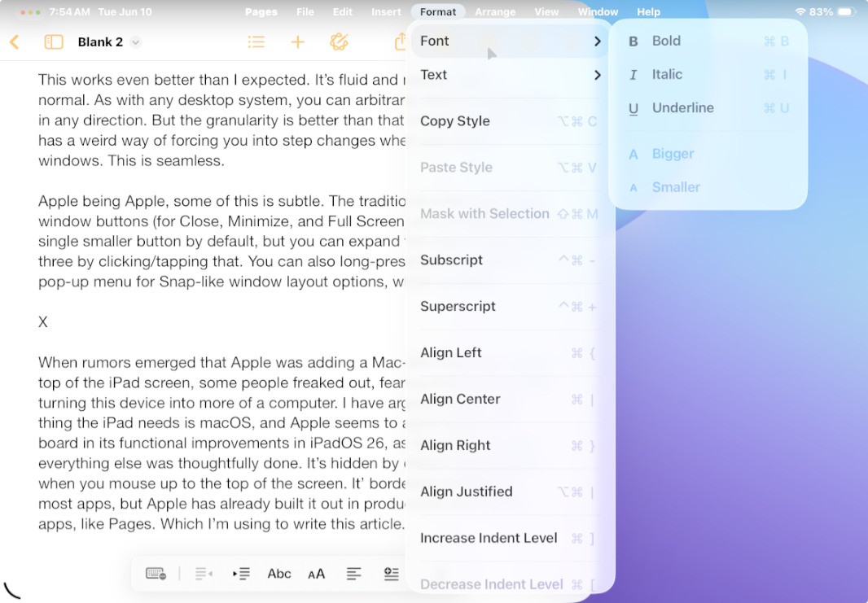Click the battery status indicator
868x603 pixels.
click(x=846, y=12)
